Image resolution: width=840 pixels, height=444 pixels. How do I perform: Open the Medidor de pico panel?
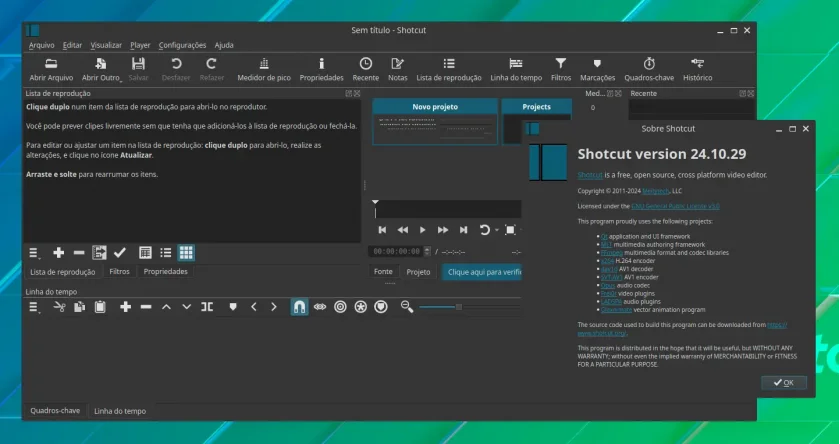tap(264, 70)
